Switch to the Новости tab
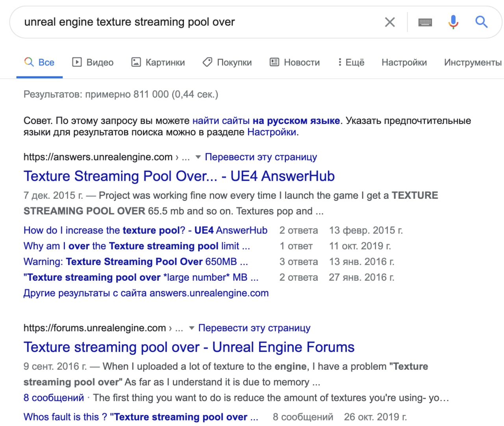The image size is (504, 426). pos(295,62)
